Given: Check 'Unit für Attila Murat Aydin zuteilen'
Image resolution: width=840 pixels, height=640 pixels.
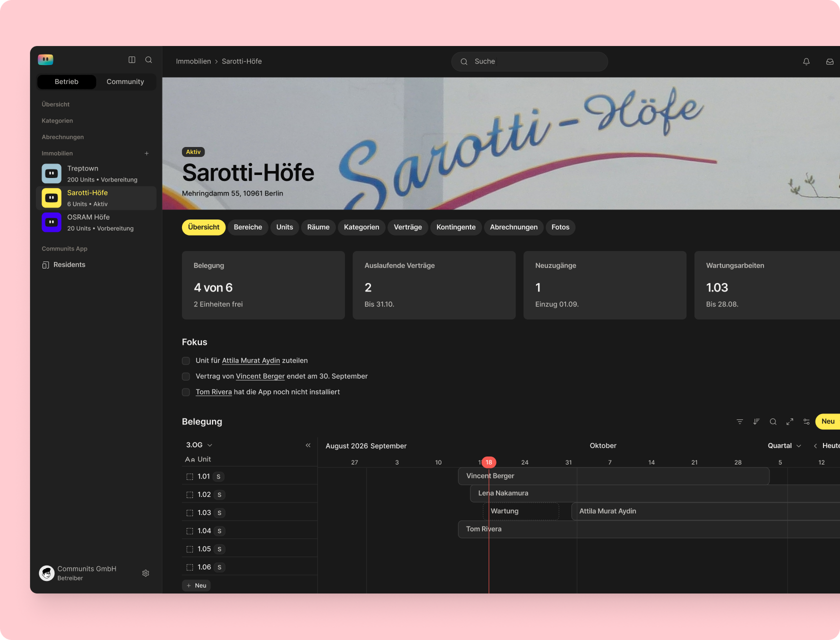Looking at the screenshot, I should [186, 360].
